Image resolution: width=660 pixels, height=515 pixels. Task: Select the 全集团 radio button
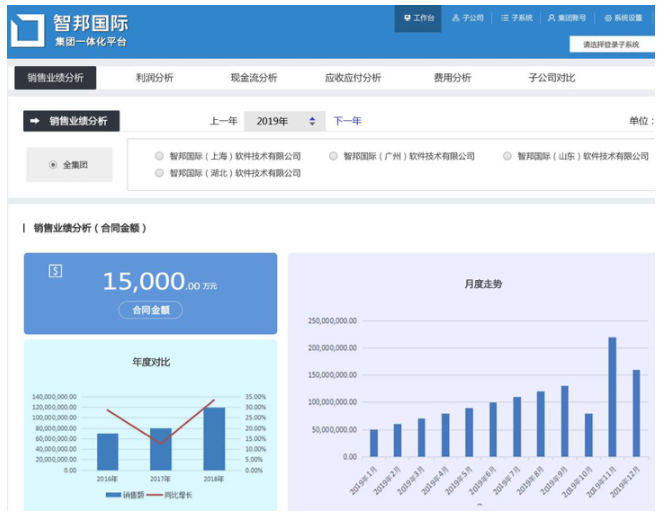(x=53, y=165)
